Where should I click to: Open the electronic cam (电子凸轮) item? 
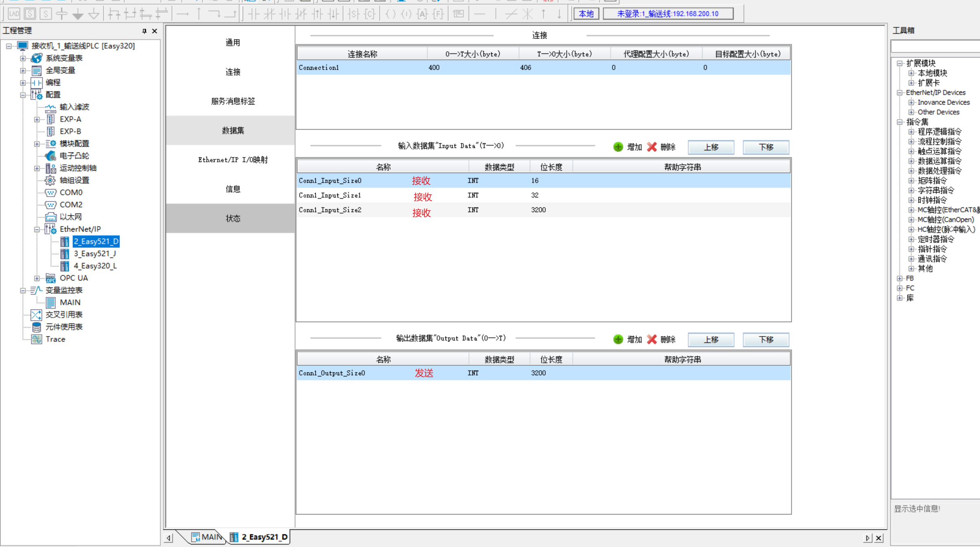74,156
